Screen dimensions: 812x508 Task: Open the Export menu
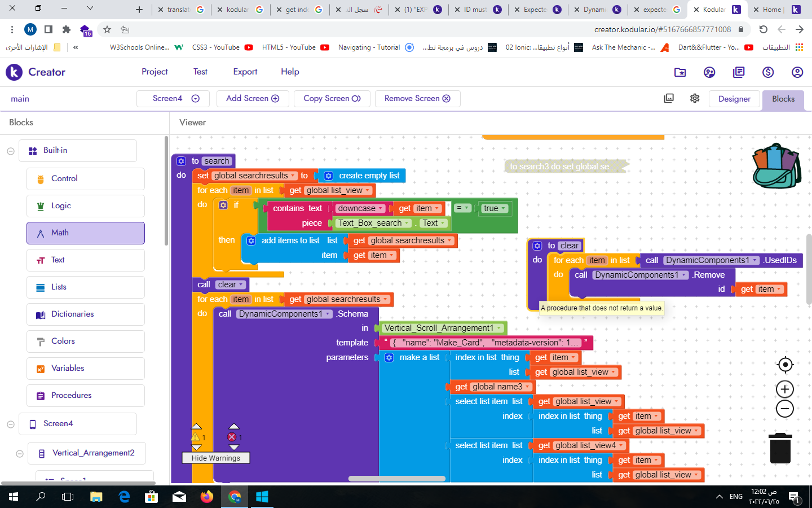[x=245, y=72]
